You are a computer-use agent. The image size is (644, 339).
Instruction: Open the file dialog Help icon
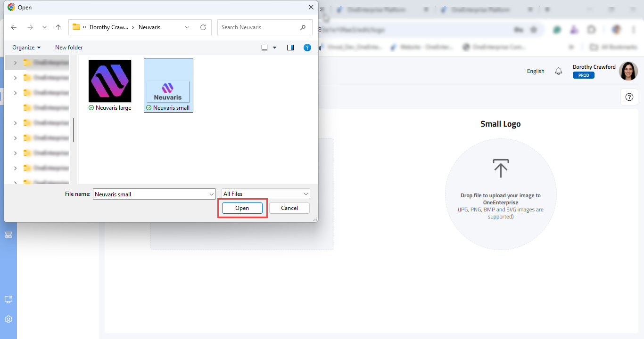pos(307,48)
